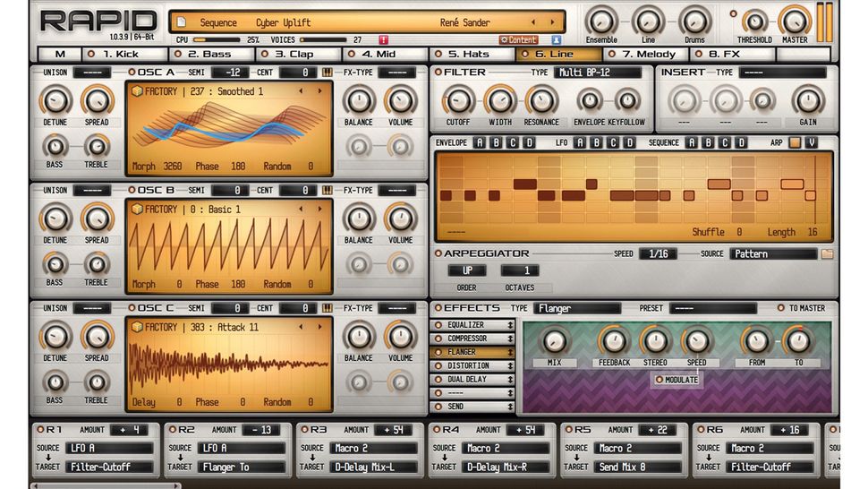Click arpeggiator ORDER UP button
The height and width of the screenshot is (489, 868).
click(467, 270)
